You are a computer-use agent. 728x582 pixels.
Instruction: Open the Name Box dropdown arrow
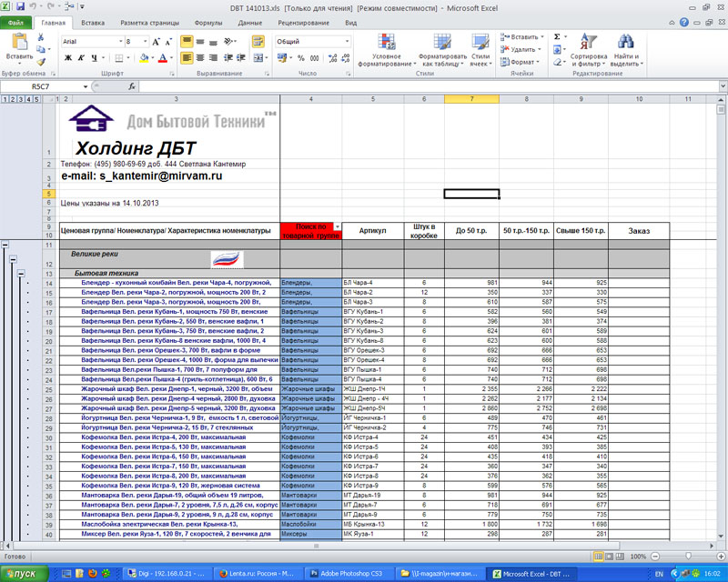tap(86, 86)
